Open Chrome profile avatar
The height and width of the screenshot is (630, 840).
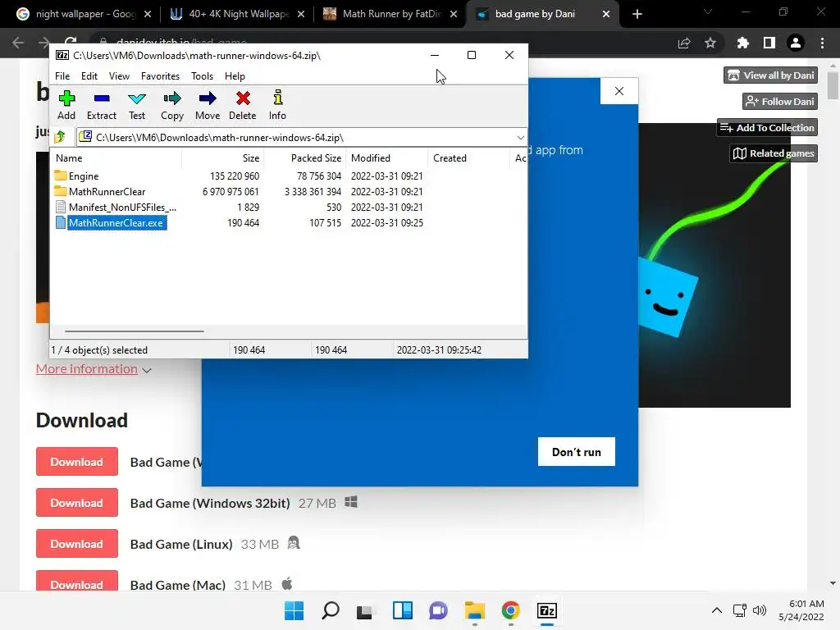pyautogui.click(x=796, y=43)
